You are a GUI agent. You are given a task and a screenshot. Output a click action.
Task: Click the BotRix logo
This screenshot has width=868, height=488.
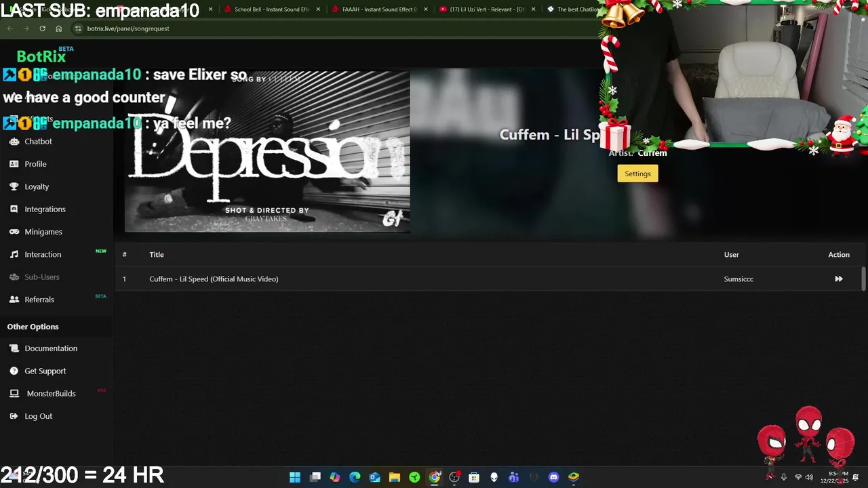(41, 57)
